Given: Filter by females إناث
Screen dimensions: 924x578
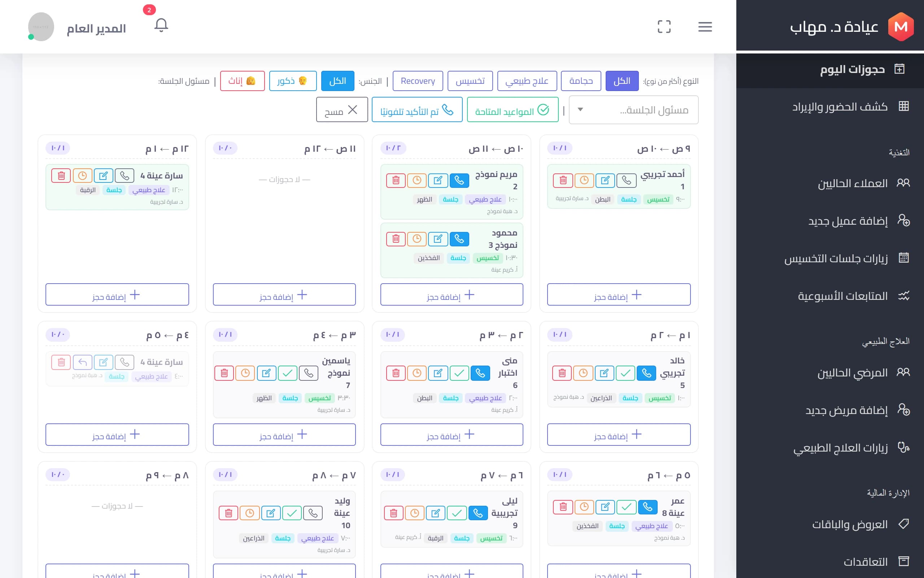Looking at the screenshot, I should pyautogui.click(x=243, y=81).
